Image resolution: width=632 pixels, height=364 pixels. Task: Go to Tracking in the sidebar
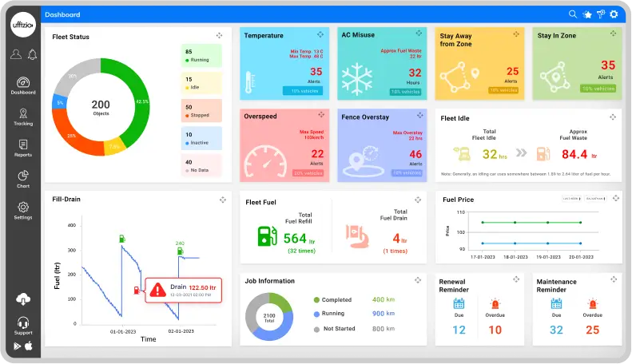tap(23, 117)
